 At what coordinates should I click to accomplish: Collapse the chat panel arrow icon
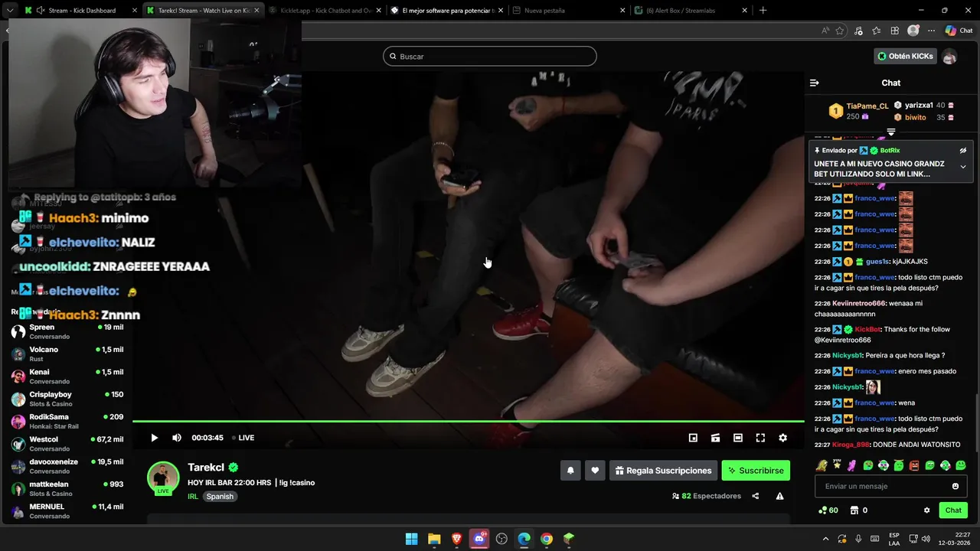pos(815,83)
